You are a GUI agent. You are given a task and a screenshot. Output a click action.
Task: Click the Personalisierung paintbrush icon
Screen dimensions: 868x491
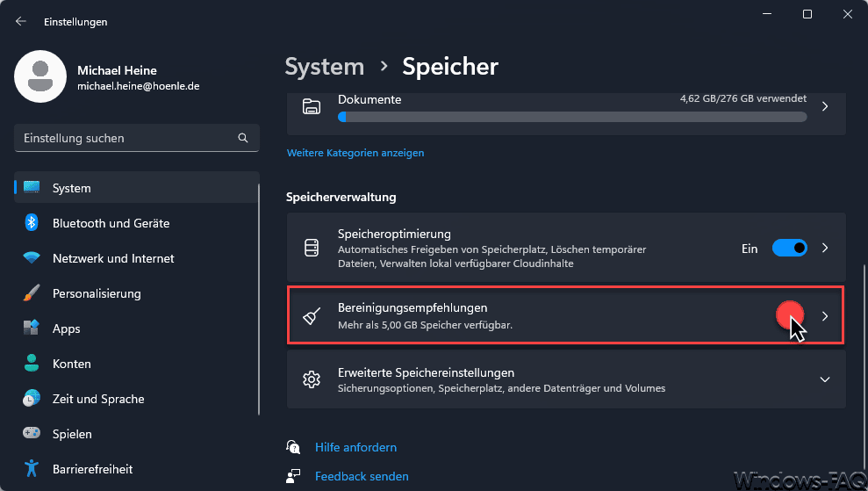[x=32, y=293]
